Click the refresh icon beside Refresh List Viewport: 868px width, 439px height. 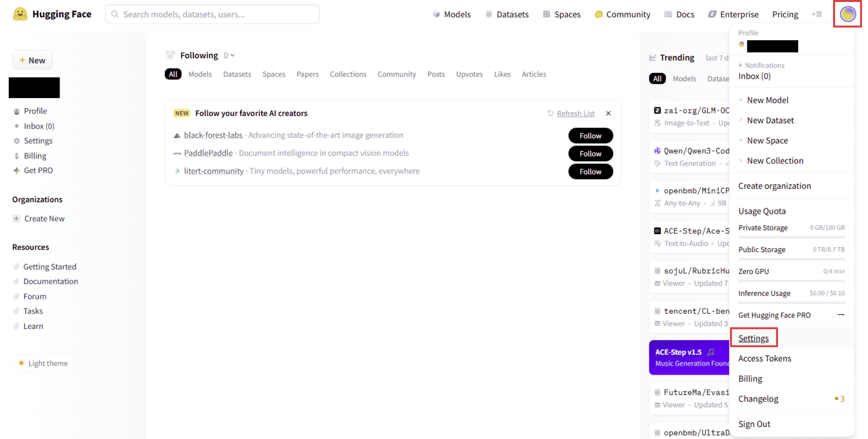coord(550,113)
